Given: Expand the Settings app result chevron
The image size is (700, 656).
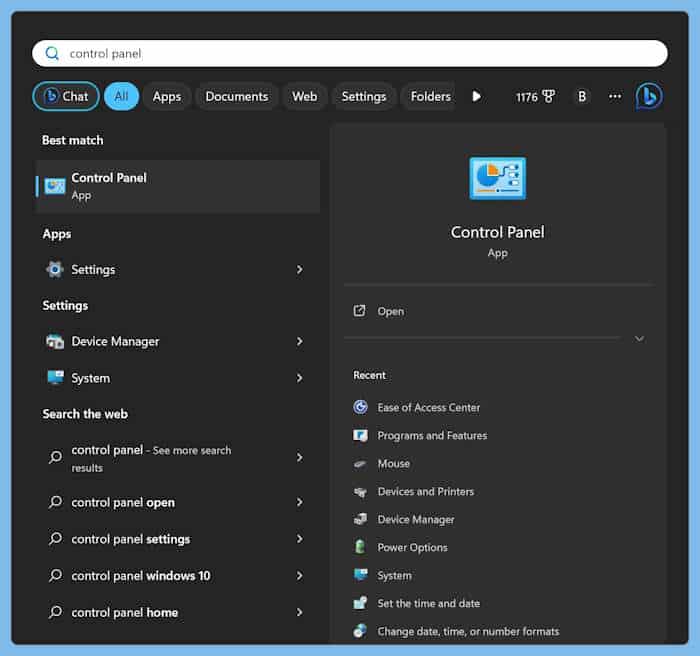Looking at the screenshot, I should click(x=300, y=269).
